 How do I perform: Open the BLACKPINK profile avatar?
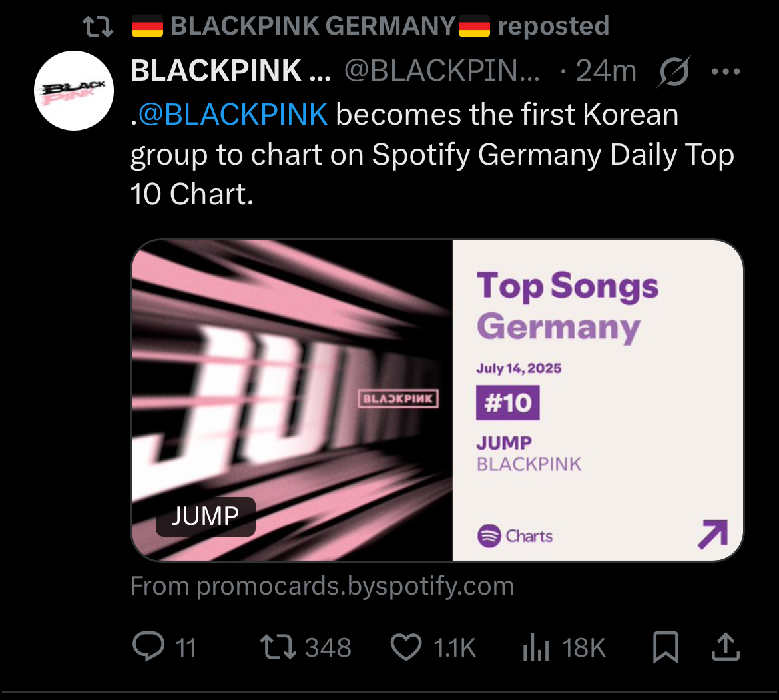click(x=74, y=91)
